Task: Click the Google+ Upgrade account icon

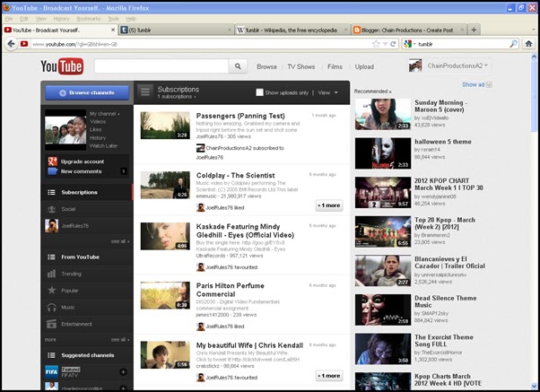Action: click(x=53, y=161)
